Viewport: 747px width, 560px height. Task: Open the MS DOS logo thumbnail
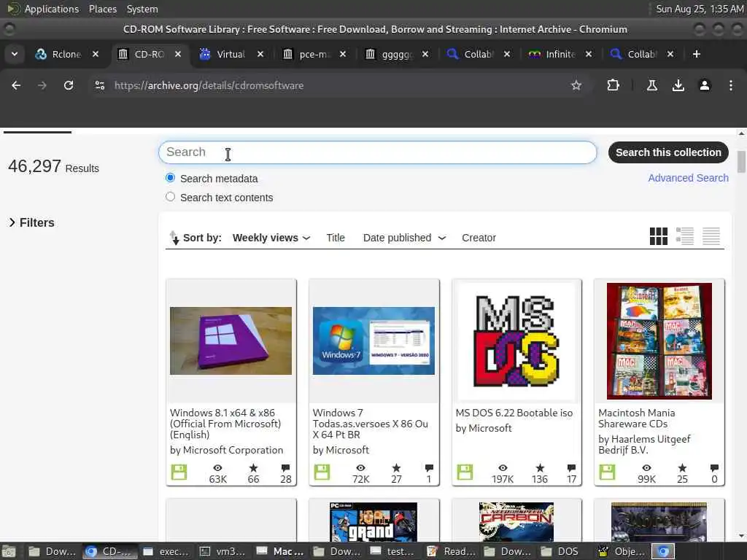(x=516, y=341)
